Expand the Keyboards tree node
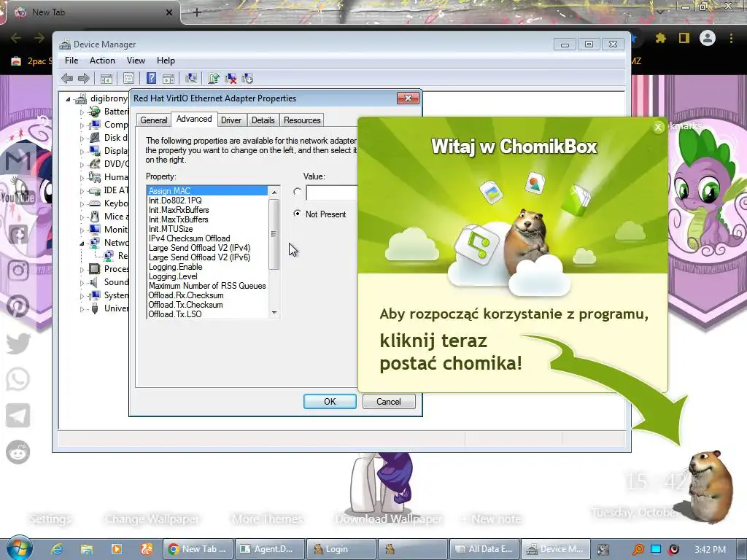The width and height of the screenshot is (747, 560). tap(82, 204)
